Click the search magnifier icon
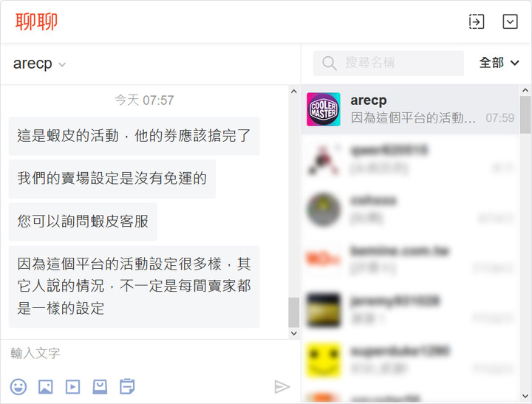 point(329,63)
